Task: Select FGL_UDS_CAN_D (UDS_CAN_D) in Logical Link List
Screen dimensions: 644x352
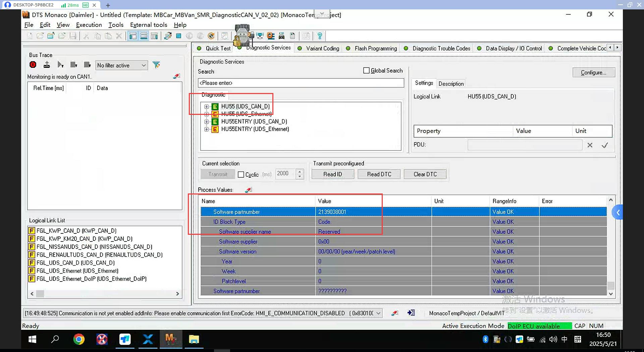Action: coord(75,263)
